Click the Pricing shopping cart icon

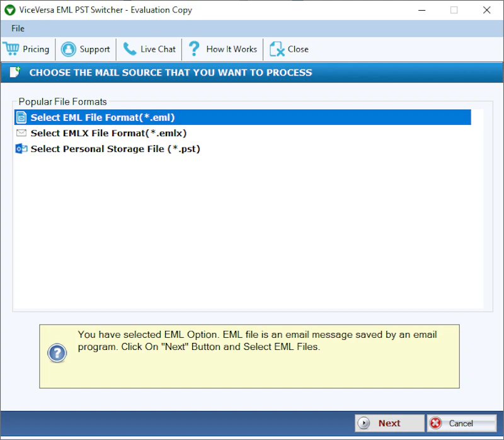[12, 49]
